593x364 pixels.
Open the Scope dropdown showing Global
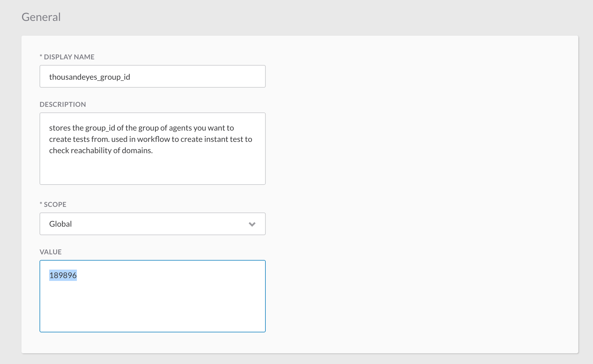152,224
